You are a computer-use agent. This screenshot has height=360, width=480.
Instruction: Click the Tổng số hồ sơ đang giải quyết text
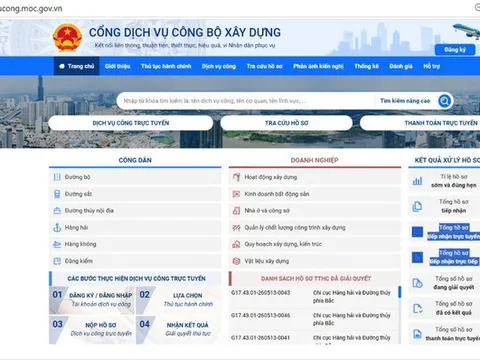454,283
